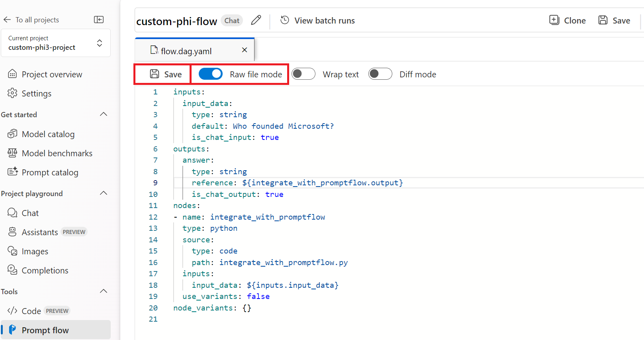This screenshot has width=644, height=340.
Task: Collapse the Project playground section
Action: click(x=104, y=193)
